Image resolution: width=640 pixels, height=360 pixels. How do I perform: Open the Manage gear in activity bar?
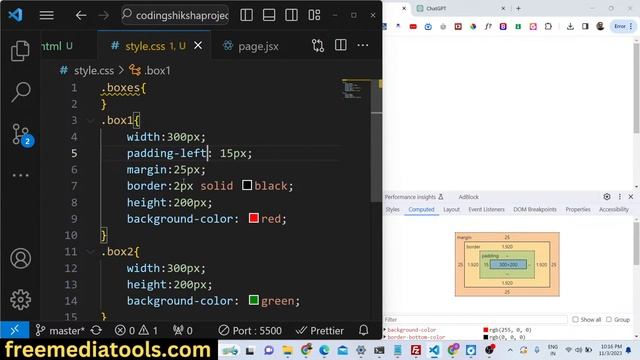[x=20, y=300]
